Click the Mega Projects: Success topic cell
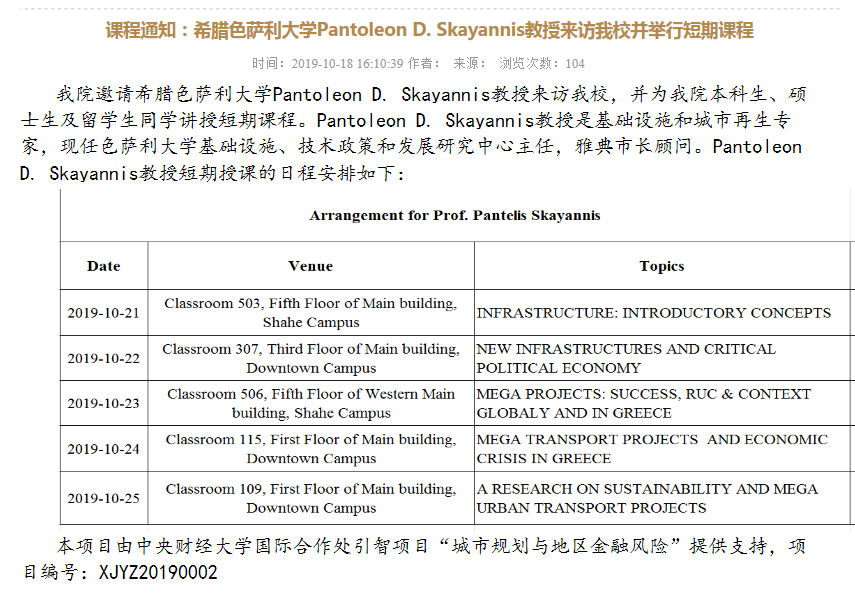 point(643,403)
